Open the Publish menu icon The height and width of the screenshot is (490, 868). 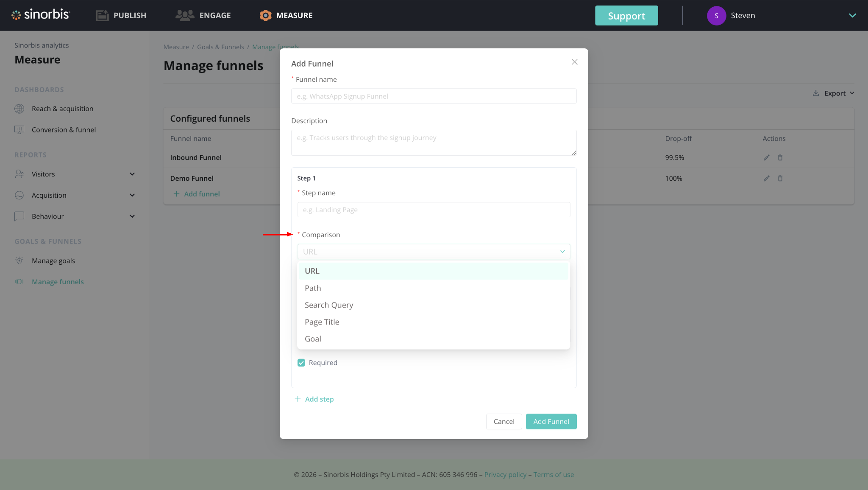(102, 15)
